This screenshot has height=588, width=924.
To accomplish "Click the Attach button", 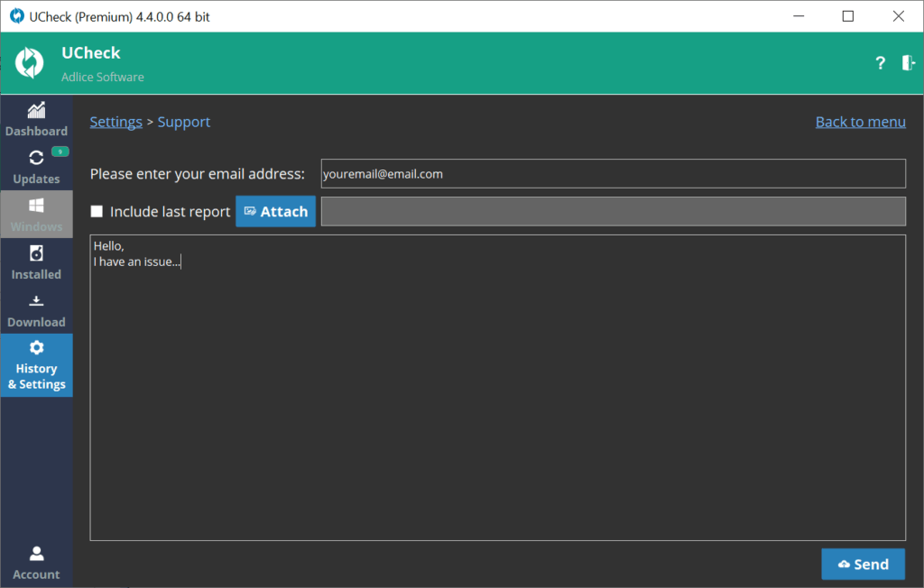I will pyautogui.click(x=275, y=212).
